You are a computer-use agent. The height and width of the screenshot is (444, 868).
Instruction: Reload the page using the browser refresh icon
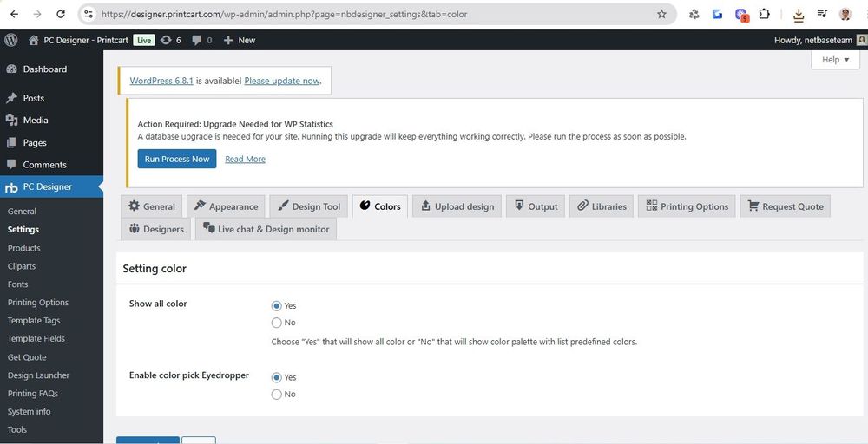(60, 15)
